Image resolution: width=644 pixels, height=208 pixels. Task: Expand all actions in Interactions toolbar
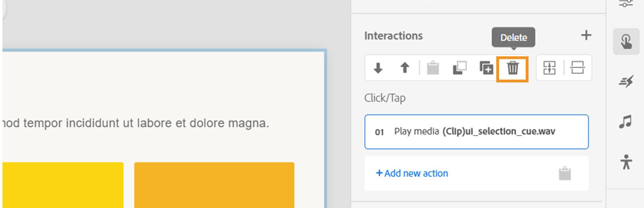pos(549,68)
